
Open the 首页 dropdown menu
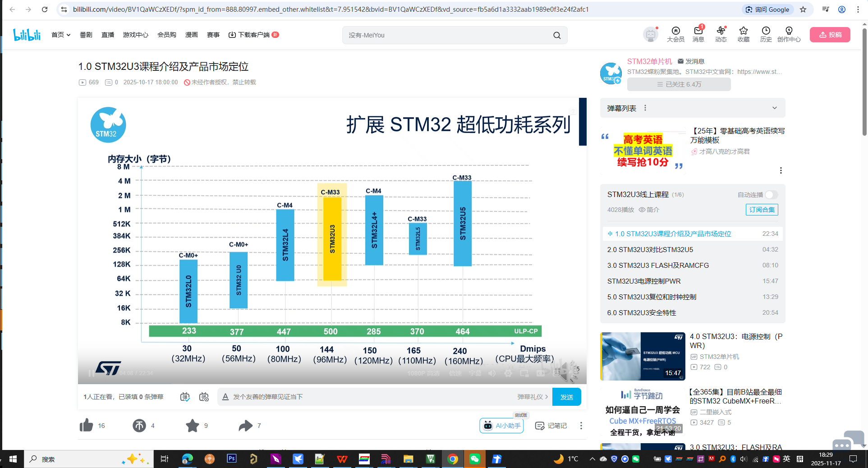tap(61, 35)
